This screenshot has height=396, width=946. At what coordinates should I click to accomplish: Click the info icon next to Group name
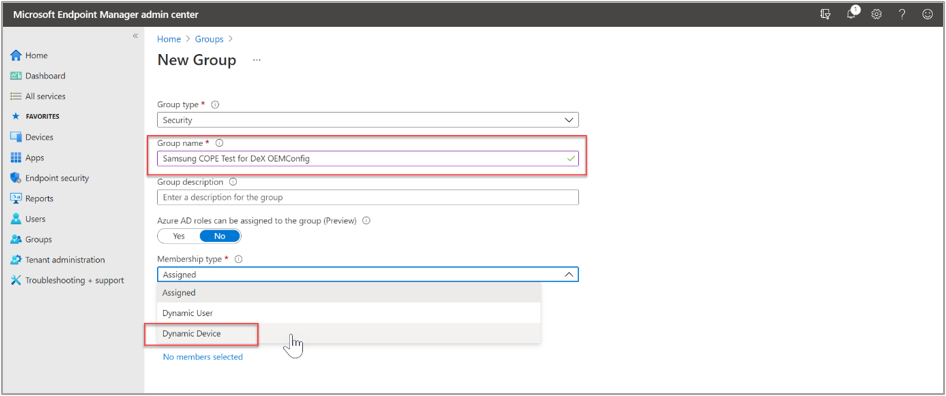coord(220,143)
